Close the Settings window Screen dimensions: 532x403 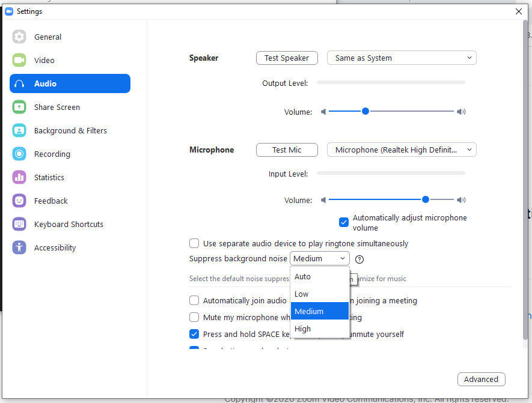(x=518, y=11)
